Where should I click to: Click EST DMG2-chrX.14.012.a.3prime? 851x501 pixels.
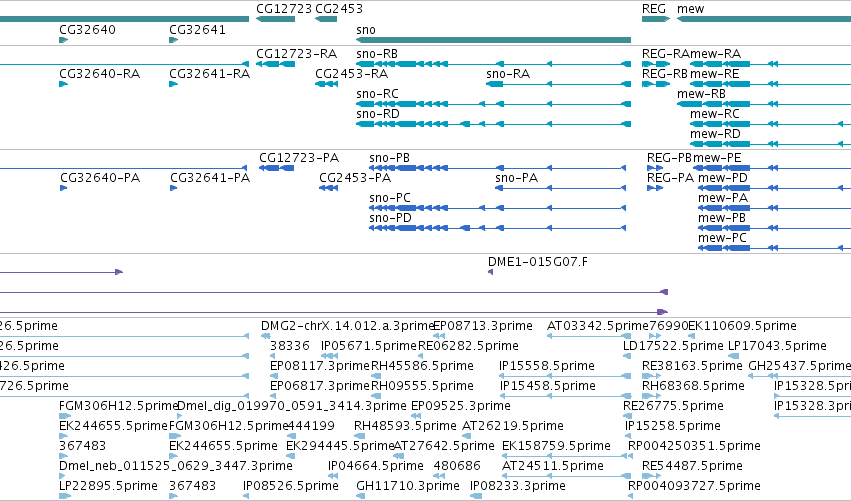347,326
